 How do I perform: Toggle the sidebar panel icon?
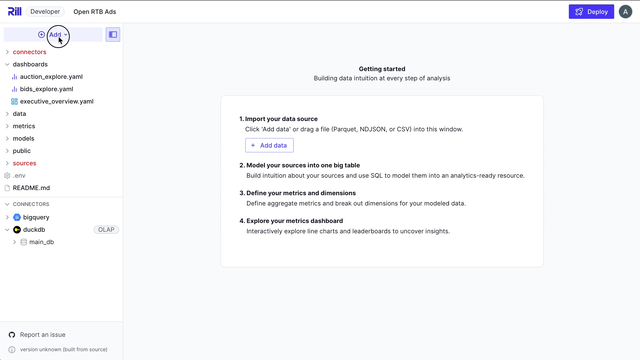pos(113,35)
